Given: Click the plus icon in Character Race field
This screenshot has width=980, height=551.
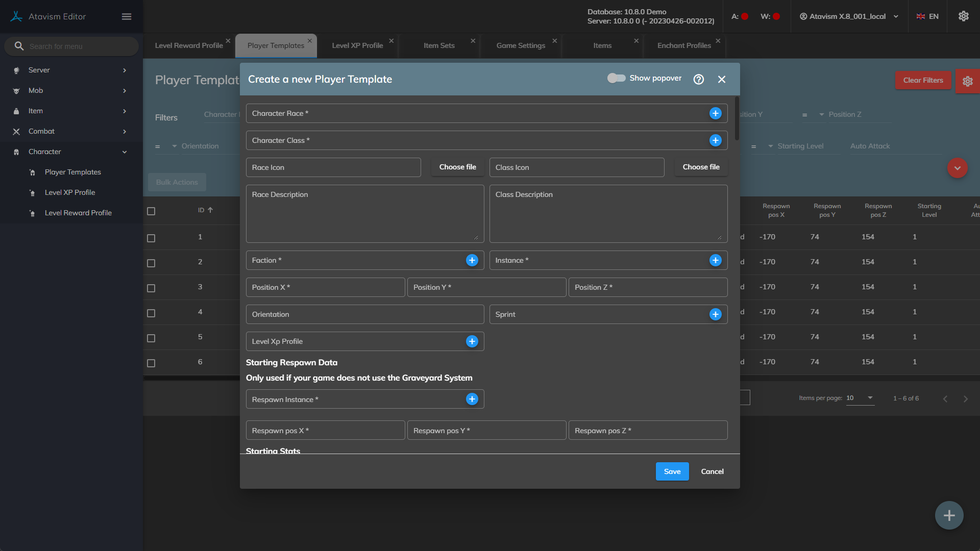Looking at the screenshot, I should (x=715, y=113).
